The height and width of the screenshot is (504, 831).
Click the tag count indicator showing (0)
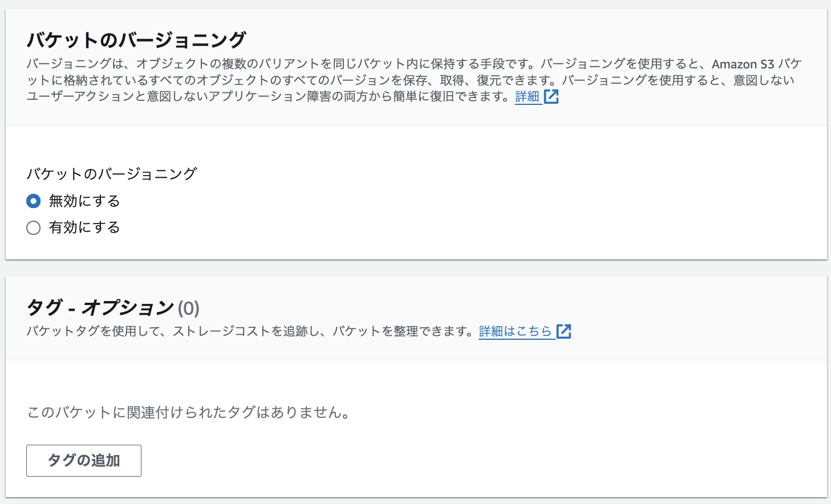[x=188, y=308]
